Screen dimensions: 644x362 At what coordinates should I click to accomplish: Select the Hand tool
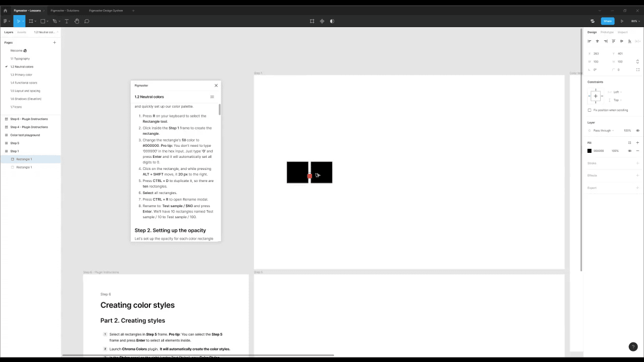76,21
